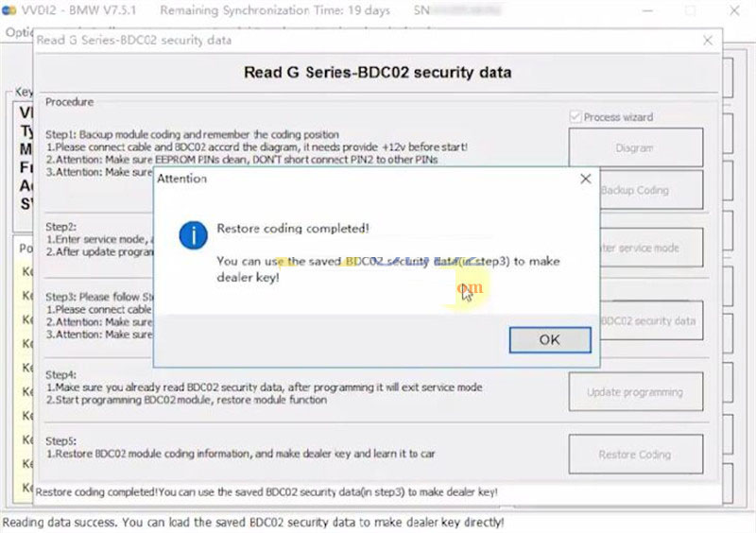Click Step4 'Make sure you already read BDC02' line
The height and width of the screenshot is (533, 756).
264,387
